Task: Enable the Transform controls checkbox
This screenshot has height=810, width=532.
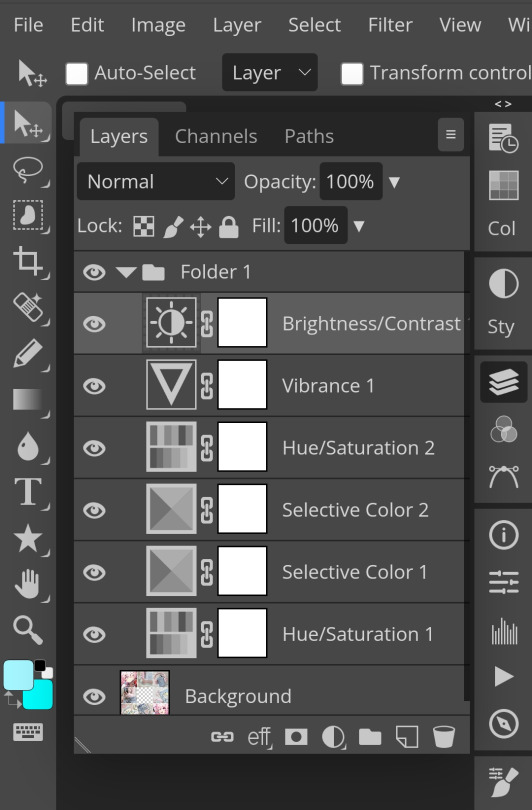Action: [x=352, y=73]
